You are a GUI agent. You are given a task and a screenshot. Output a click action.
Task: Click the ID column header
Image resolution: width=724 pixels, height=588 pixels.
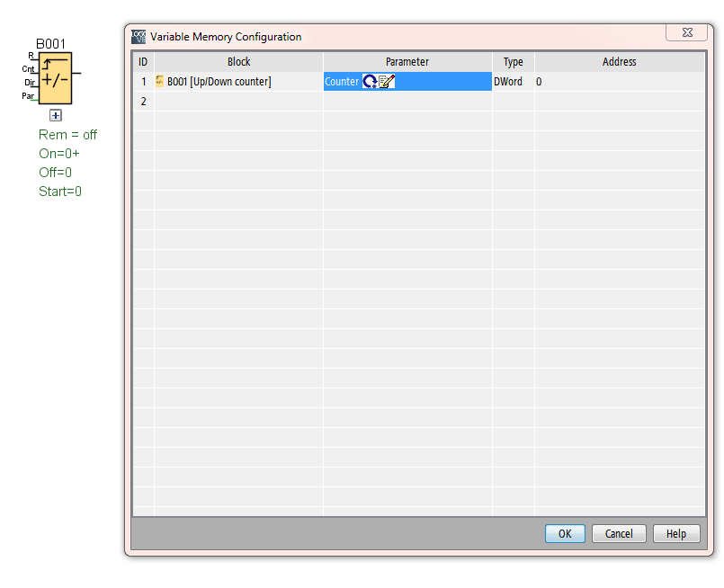click(x=144, y=62)
